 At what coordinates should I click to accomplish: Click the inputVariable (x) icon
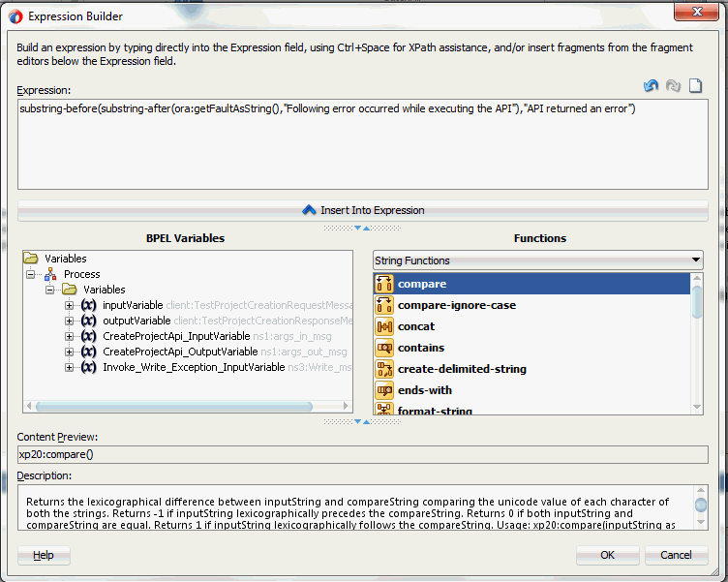88,305
